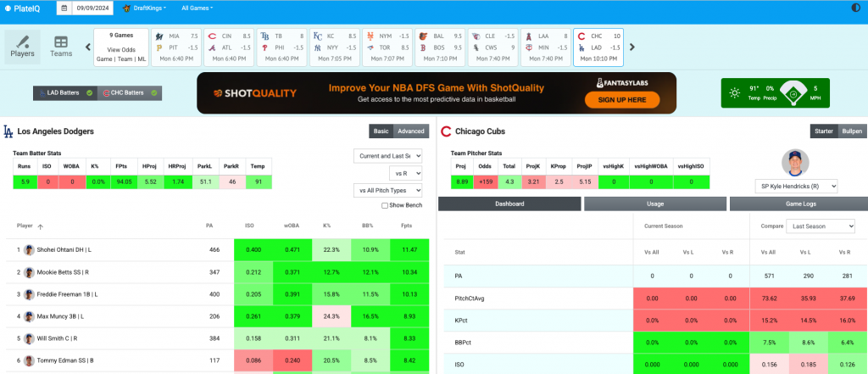
Task: Click the ShotQuality logo in banner
Action: point(255,93)
